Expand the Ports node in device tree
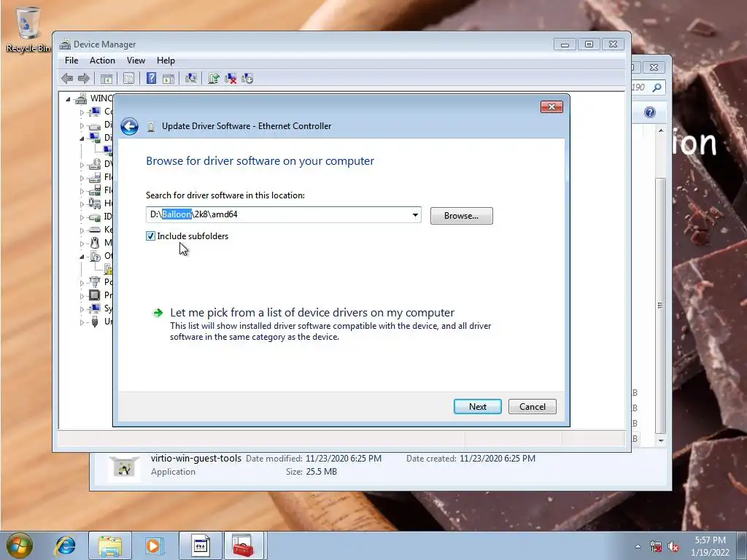The height and width of the screenshot is (560, 747). point(82,283)
